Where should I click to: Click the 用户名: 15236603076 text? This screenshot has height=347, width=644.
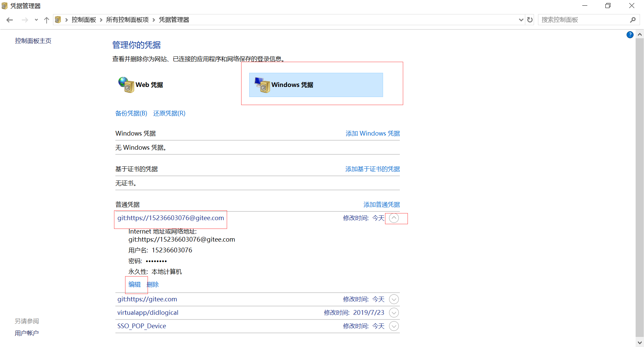coord(160,250)
